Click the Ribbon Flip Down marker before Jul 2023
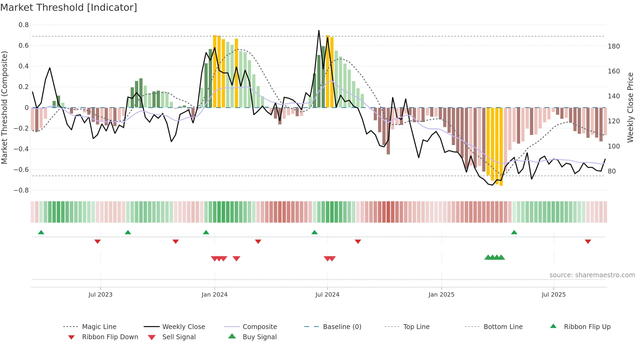Viewport: 644px width, 362px height. pyautogui.click(x=98, y=242)
